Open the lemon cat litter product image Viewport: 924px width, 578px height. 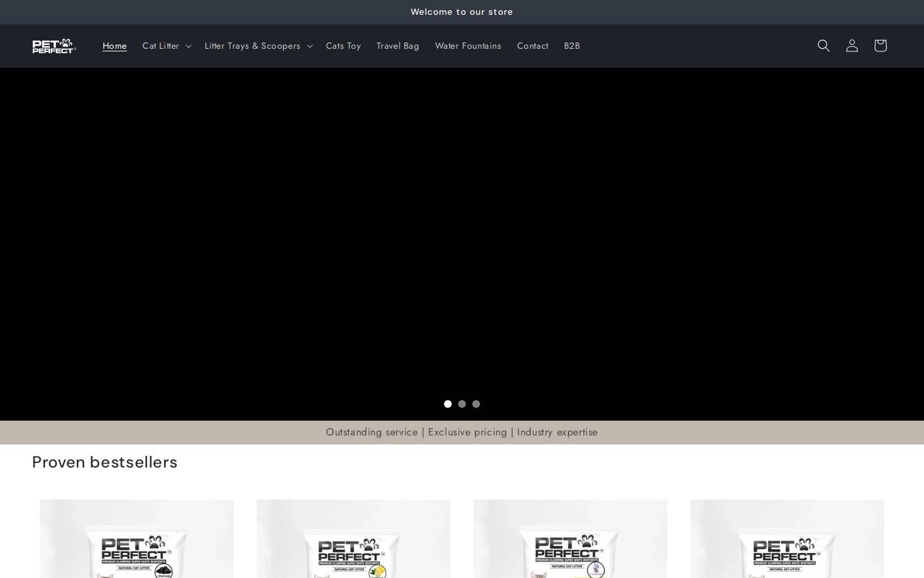point(354,539)
